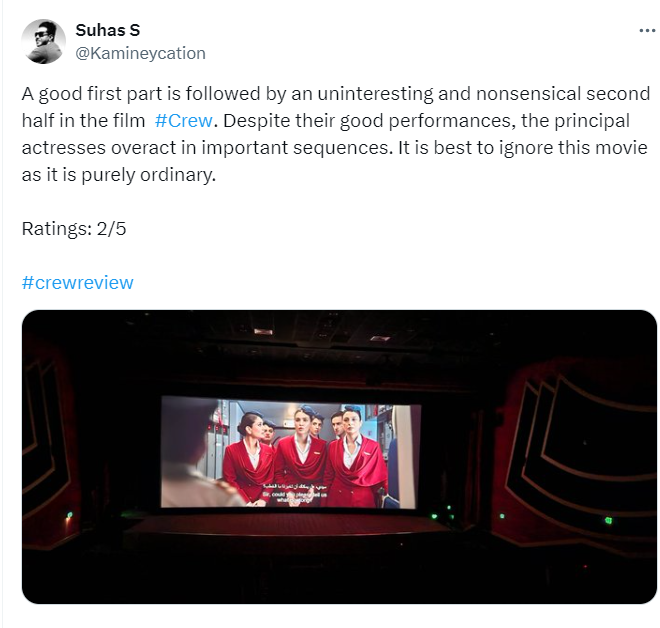Open the #Crew hashtag link
Viewport: 660px width, 628px height.
point(184,121)
